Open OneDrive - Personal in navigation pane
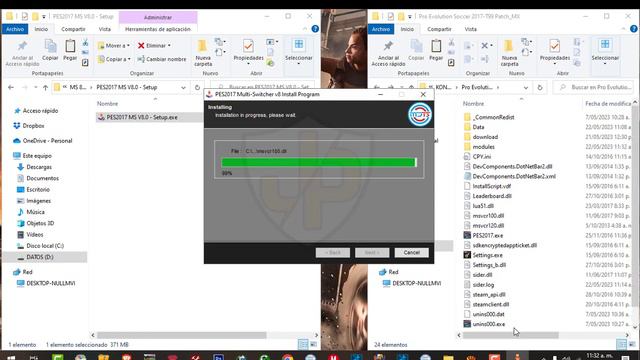 pyautogui.click(x=47, y=141)
